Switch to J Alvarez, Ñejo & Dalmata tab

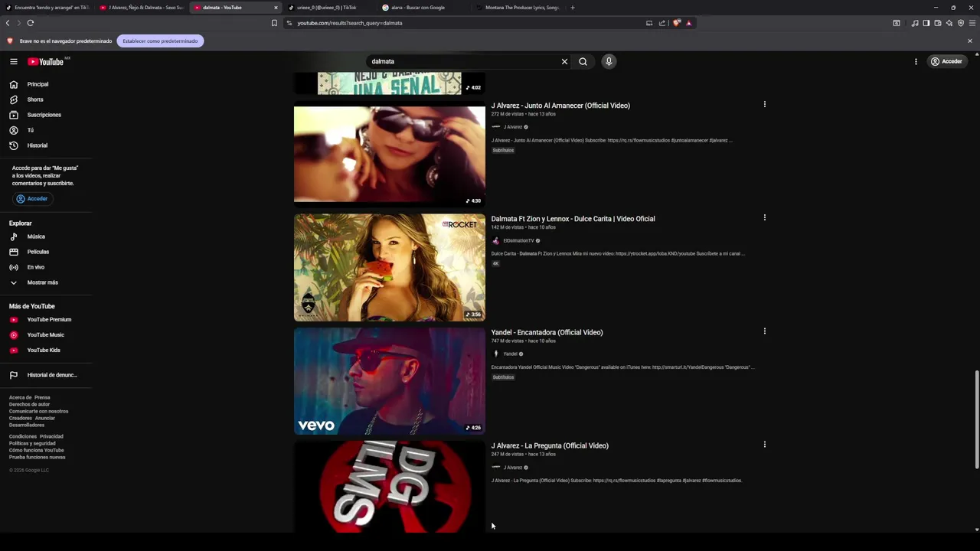pos(142,8)
